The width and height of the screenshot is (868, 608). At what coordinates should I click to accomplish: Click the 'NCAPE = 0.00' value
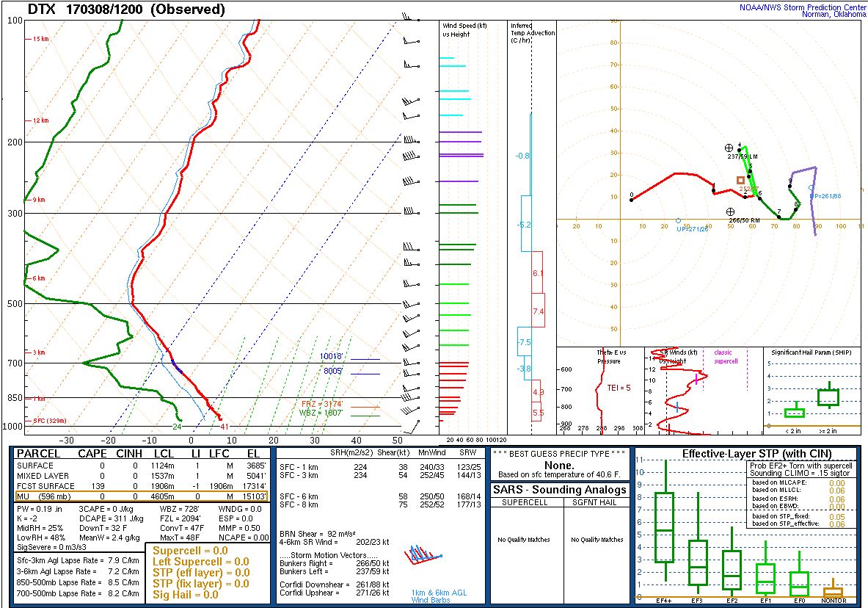tap(244, 538)
